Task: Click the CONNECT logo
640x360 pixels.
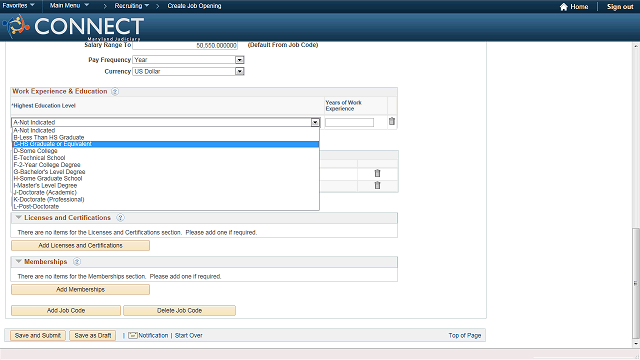Action: pyautogui.click(x=73, y=27)
